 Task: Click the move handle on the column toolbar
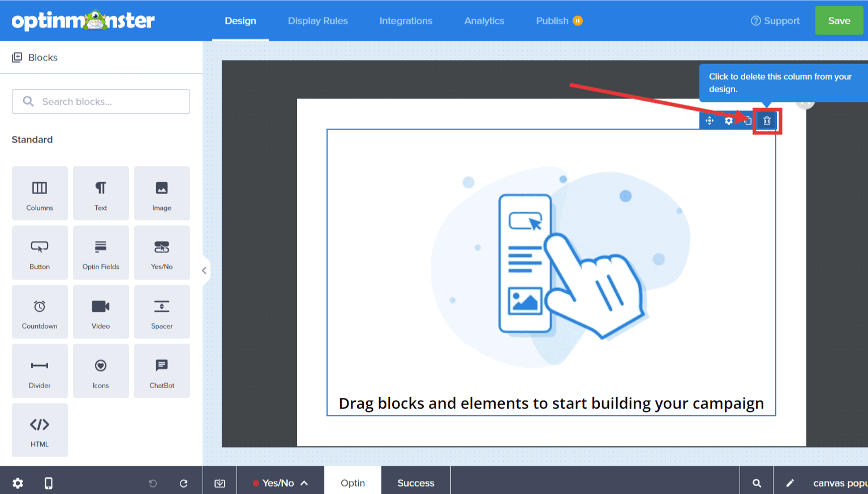point(709,121)
